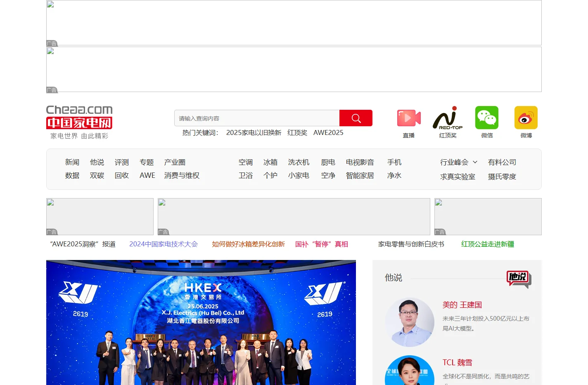Open the 专题 menu item
Viewport: 588px width, 385px height.
click(147, 162)
